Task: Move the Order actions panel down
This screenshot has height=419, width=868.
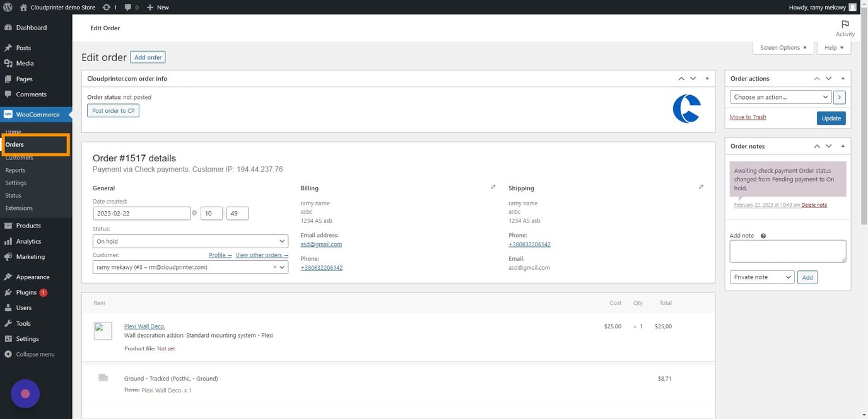Action: [828, 78]
